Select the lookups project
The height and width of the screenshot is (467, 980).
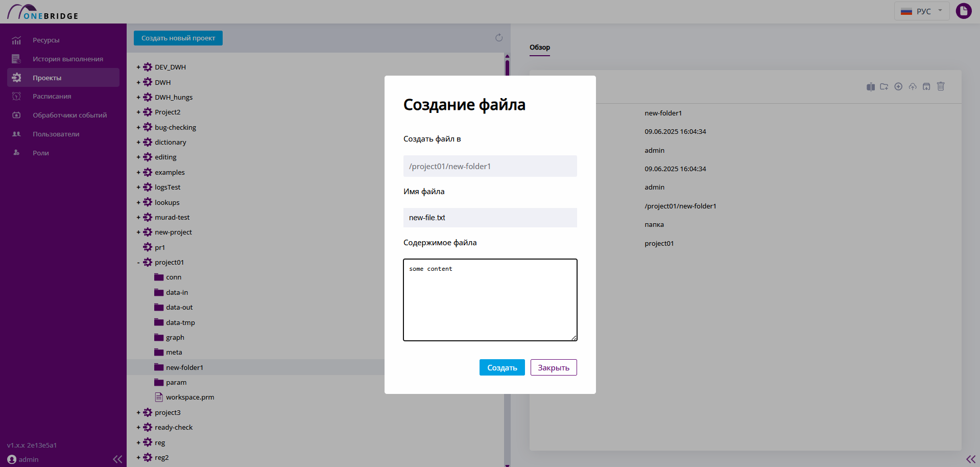tap(167, 202)
